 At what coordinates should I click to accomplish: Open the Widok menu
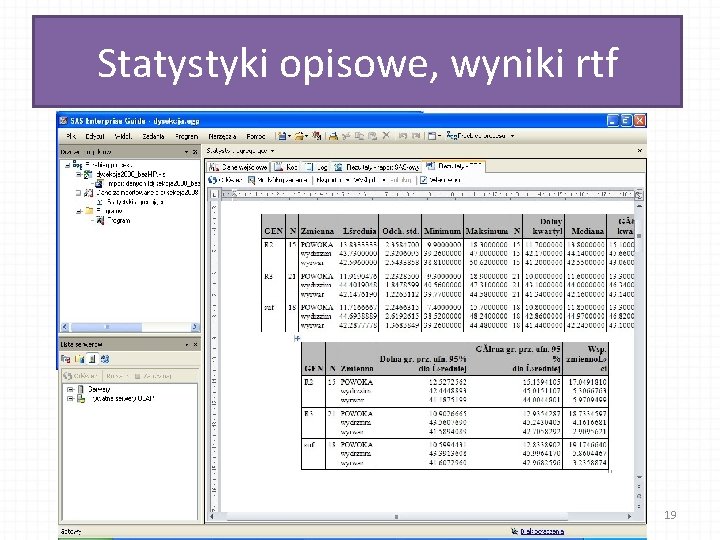click(123, 136)
